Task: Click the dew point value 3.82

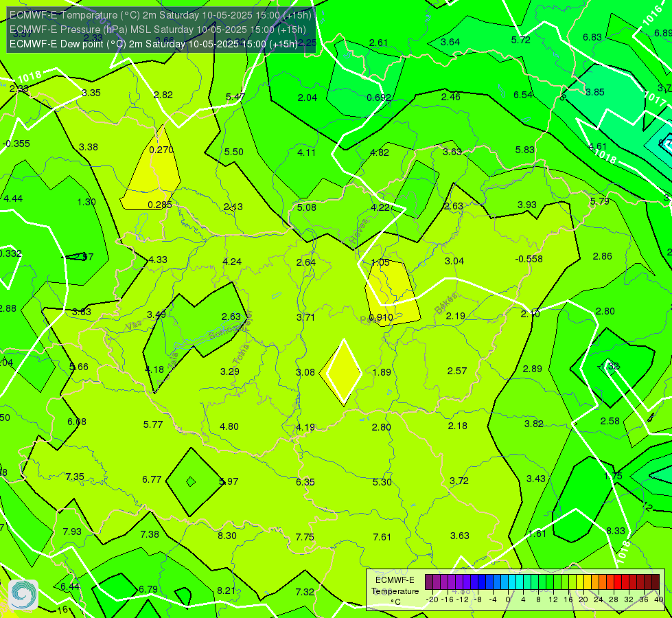Action: point(533,424)
